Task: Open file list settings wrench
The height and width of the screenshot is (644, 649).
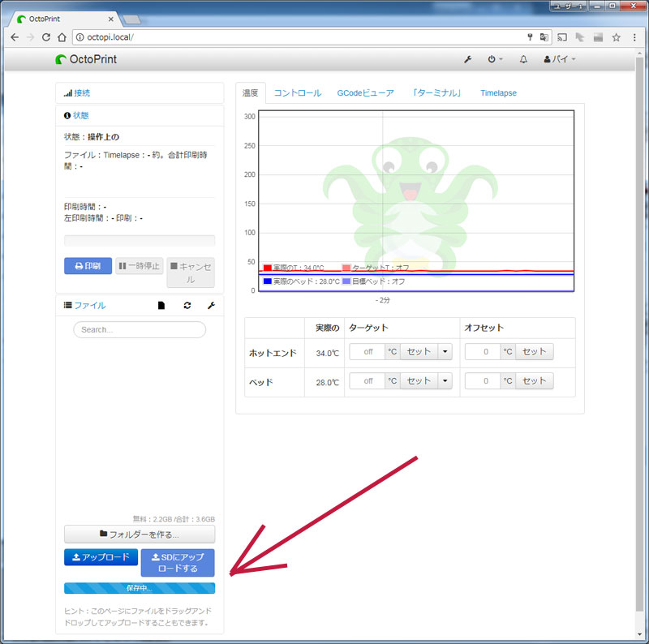Action: tap(211, 306)
